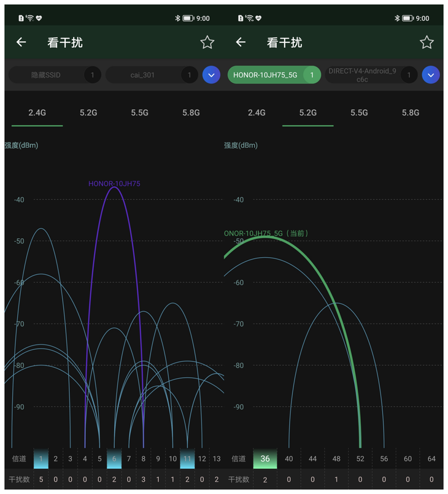Viewport: 448px width, 494px height.
Task: Tap the back arrow on the left screen
Action: pyautogui.click(x=21, y=42)
